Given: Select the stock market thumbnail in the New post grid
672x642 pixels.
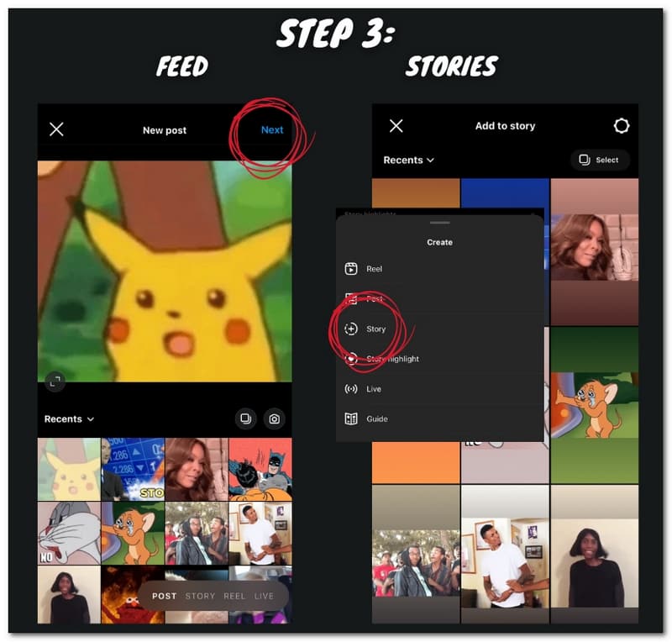Looking at the screenshot, I should coord(133,469).
